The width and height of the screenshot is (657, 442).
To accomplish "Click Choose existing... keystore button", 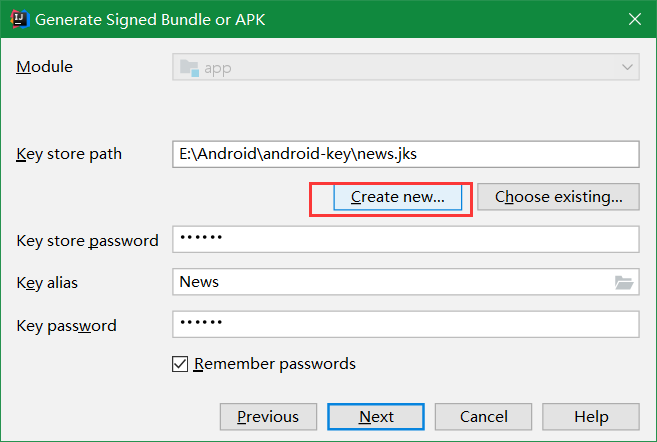I will coord(558,197).
